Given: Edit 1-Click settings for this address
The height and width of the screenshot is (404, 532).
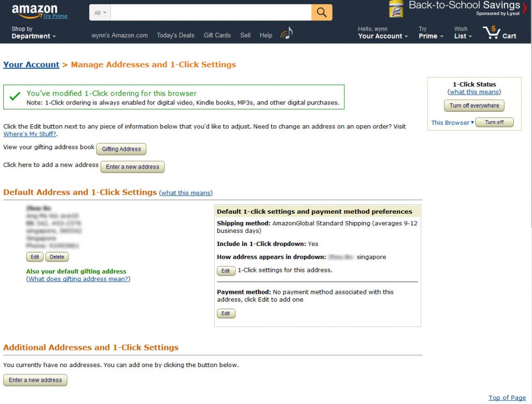Looking at the screenshot, I should coord(226,271).
